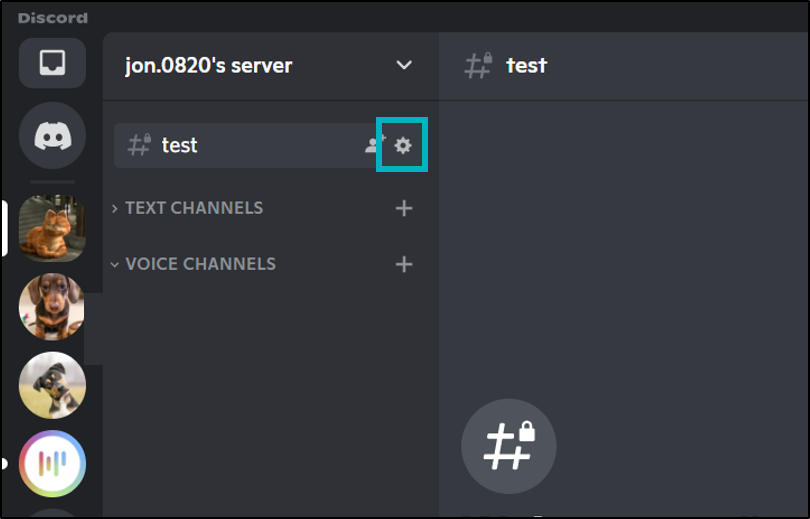Go to Discord home direct messages
Image resolution: width=810 pixels, height=519 pixels.
52,135
